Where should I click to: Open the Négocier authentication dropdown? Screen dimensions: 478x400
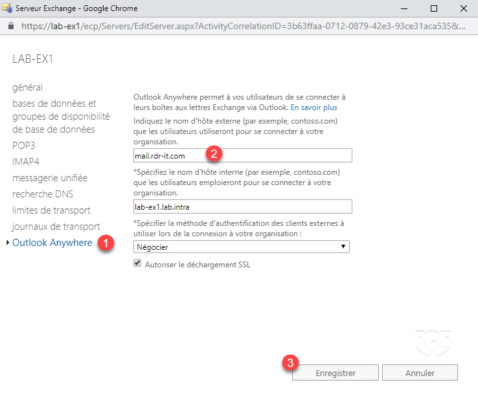[x=241, y=247]
